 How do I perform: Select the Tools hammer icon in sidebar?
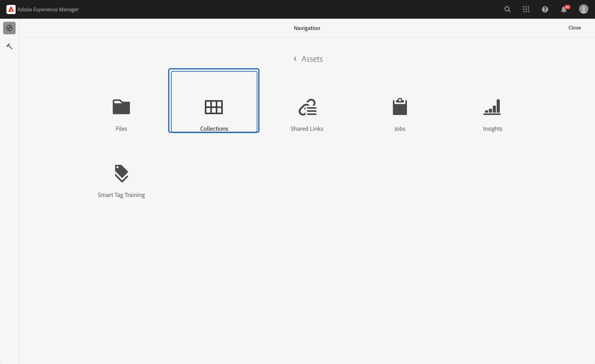(9, 46)
